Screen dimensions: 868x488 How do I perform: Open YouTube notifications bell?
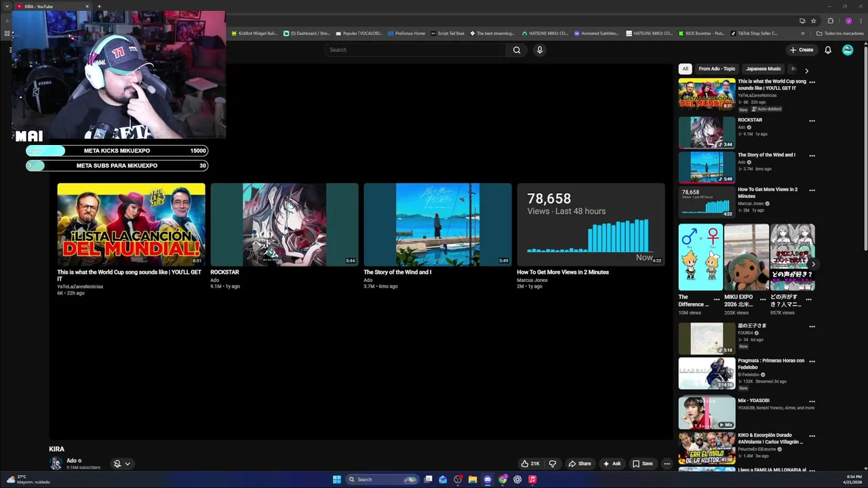(x=828, y=49)
